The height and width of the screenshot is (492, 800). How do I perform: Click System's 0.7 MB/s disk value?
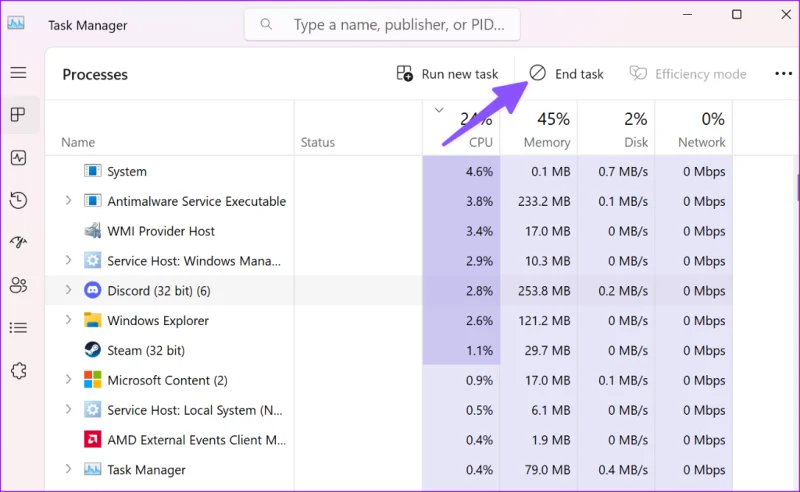click(x=623, y=171)
